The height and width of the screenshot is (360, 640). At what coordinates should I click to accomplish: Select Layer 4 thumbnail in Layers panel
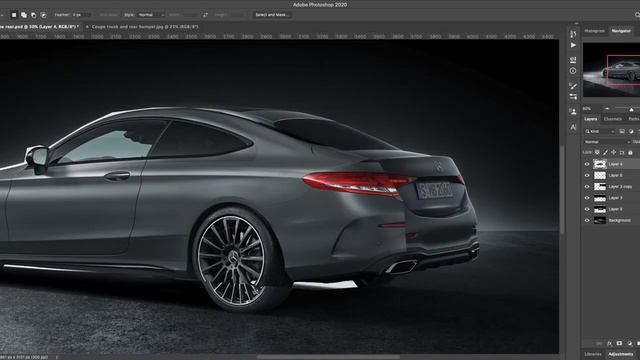pos(600,164)
